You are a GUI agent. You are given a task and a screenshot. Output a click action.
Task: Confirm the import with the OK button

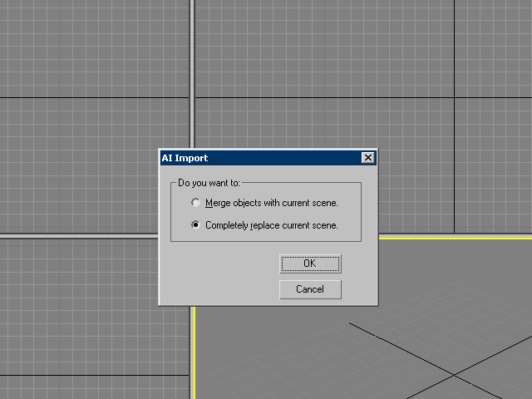(x=310, y=264)
